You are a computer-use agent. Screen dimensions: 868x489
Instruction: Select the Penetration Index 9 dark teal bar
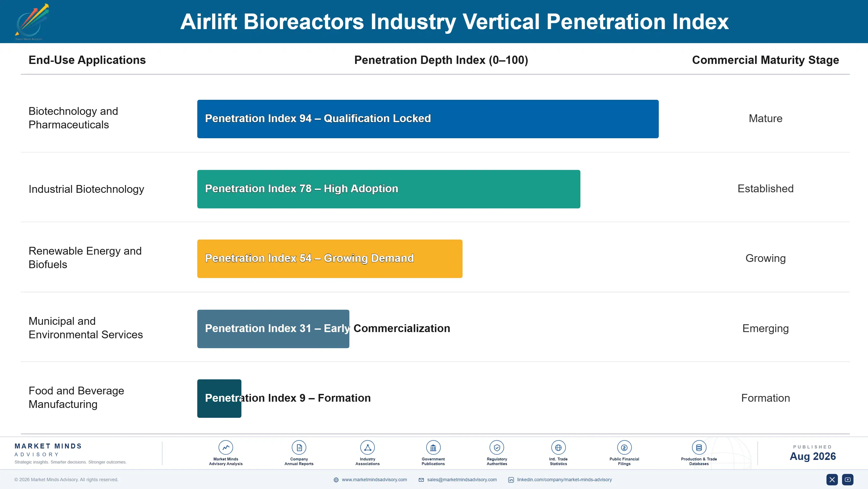coord(219,399)
